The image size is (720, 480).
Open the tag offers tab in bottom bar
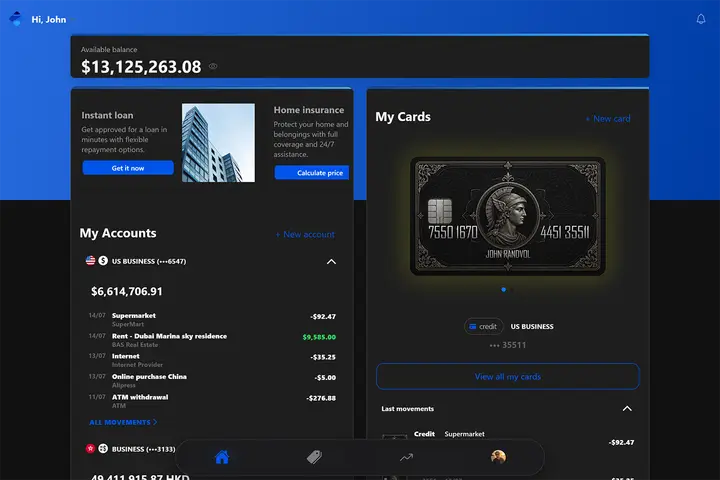pyautogui.click(x=314, y=457)
